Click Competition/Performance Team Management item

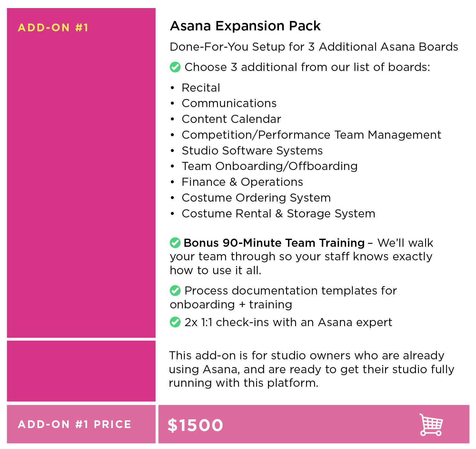312,135
